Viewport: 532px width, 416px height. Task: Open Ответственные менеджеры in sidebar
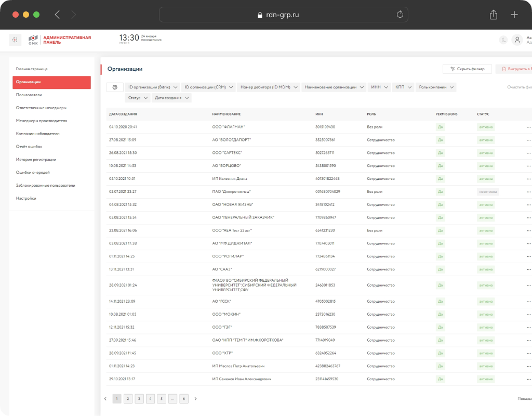pos(41,108)
